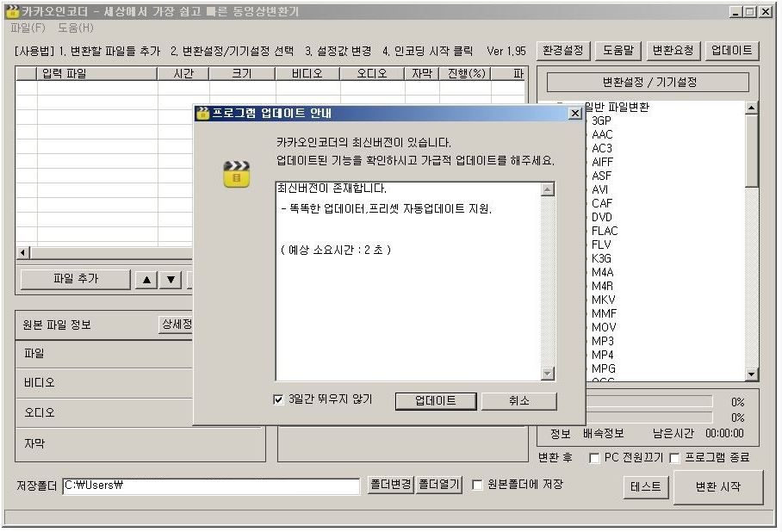Select AAC format in the list

[602, 134]
